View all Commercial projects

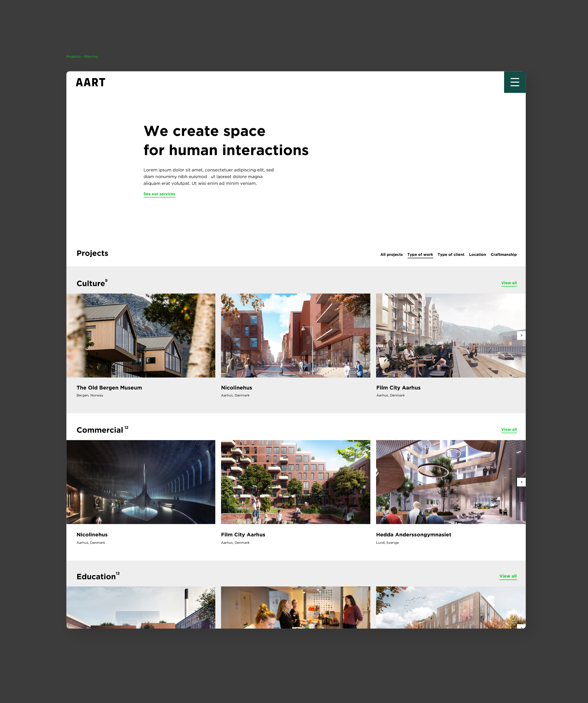(509, 429)
